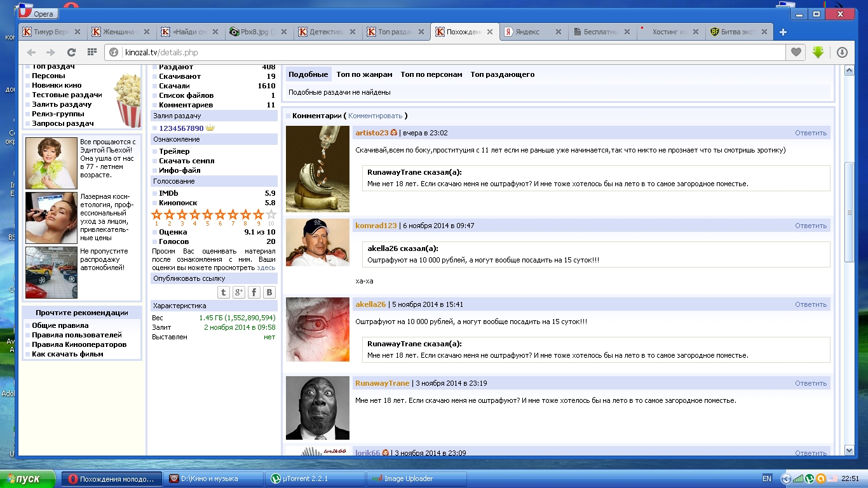Open «Инфо-файл» link
Screen dimensions: 868x488
click(180, 170)
